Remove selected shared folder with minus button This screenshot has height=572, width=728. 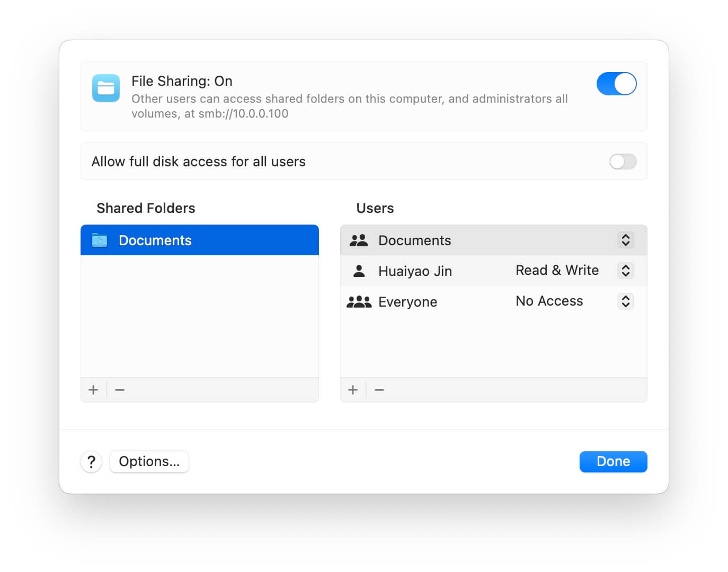tap(120, 390)
